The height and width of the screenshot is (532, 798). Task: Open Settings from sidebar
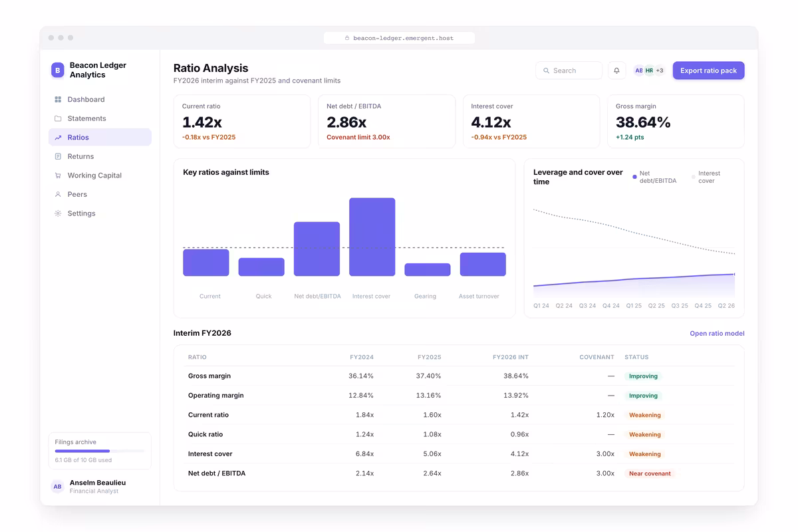pos(100,213)
